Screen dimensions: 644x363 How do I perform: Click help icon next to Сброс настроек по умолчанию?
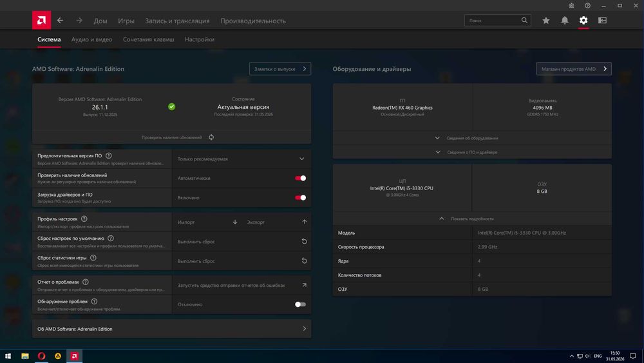click(111, 239)
